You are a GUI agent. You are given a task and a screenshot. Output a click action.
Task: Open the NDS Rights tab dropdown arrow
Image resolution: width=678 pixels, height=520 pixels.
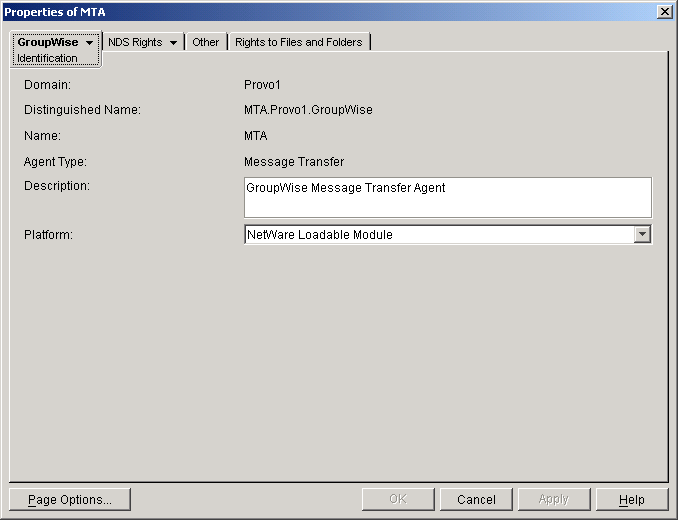click(173, 43)
